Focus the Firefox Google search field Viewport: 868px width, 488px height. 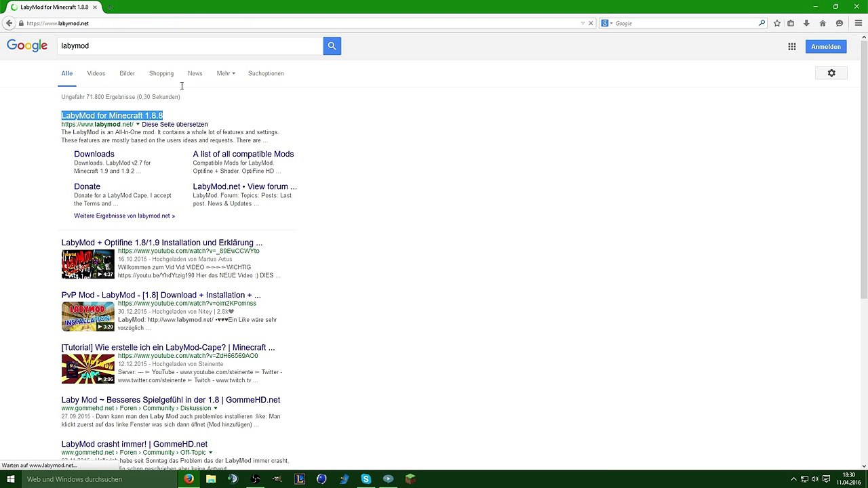coord(685,23)
